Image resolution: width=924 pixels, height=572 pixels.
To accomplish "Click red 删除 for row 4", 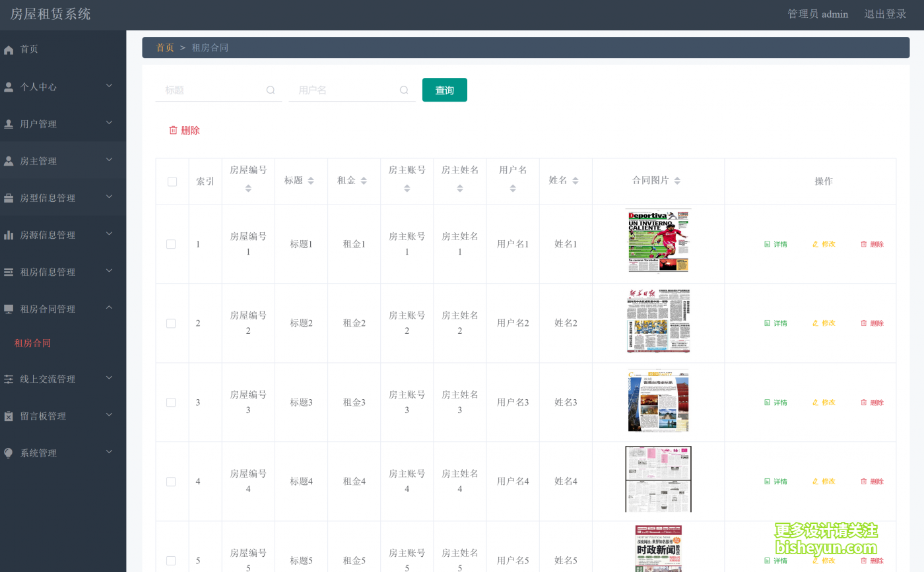I will tap(872, 482).
